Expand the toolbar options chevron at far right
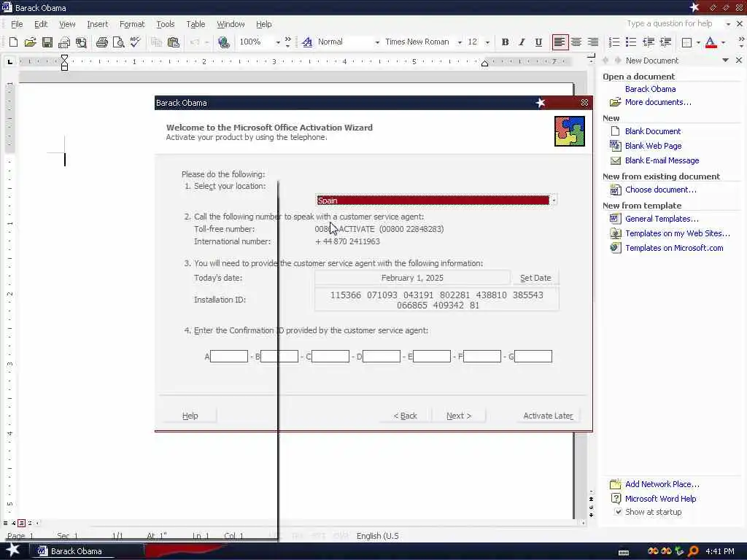This screenshot has height=560, width=747. (x=741, y=42)
